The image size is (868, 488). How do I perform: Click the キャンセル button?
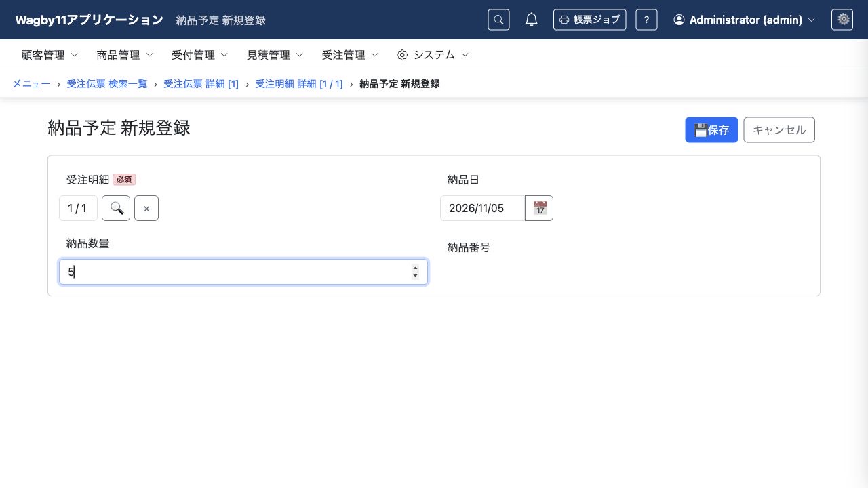click(779, 130)
